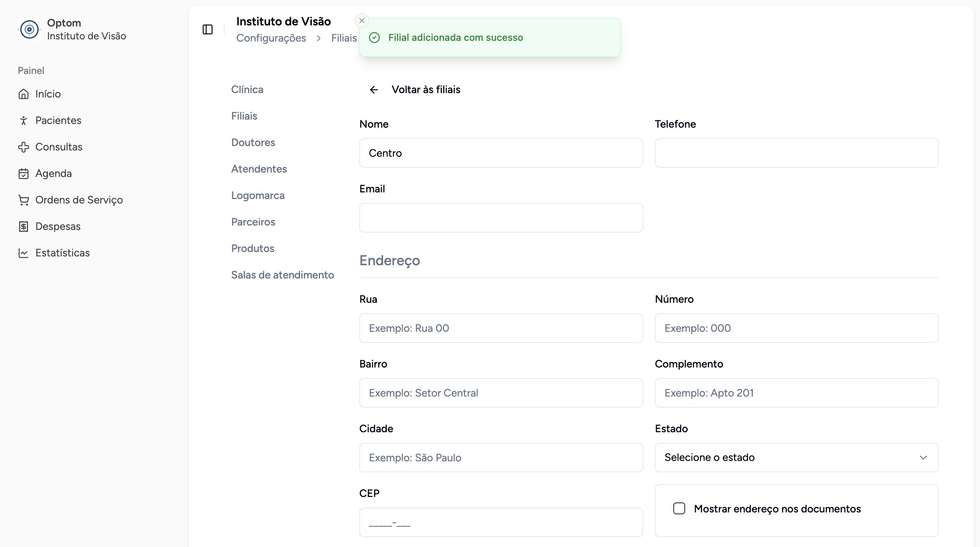
Task: Click the Consultas cross icon
Action: (x=24, y=147)
